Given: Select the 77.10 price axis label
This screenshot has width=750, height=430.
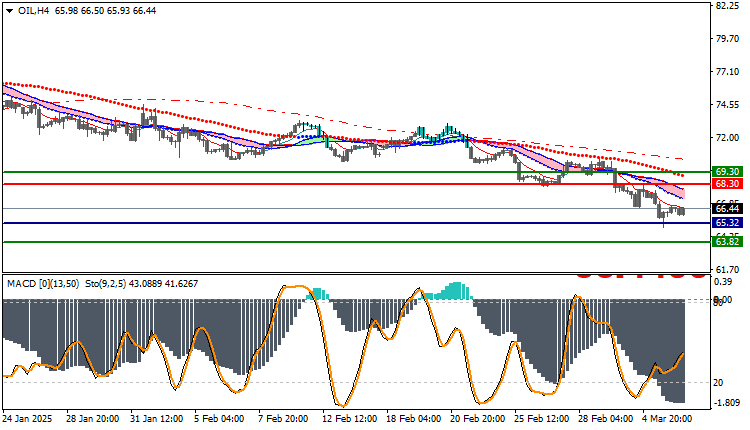Looking at the screenshot, I should [x=727, y=72].
